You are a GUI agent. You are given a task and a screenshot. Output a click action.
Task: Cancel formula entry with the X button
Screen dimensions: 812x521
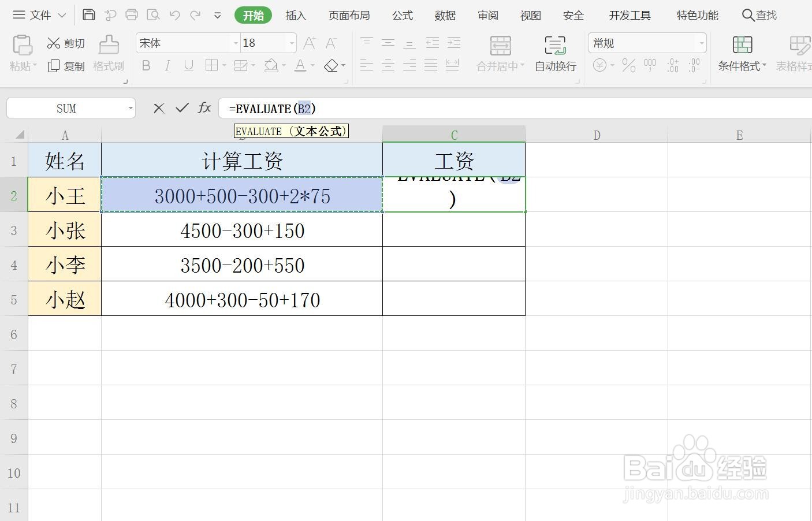pyautogui.click(x=159, y=108)
